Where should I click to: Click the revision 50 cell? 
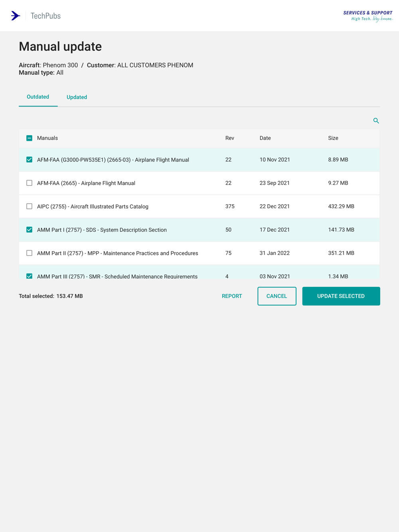click(x=228, y=230)
